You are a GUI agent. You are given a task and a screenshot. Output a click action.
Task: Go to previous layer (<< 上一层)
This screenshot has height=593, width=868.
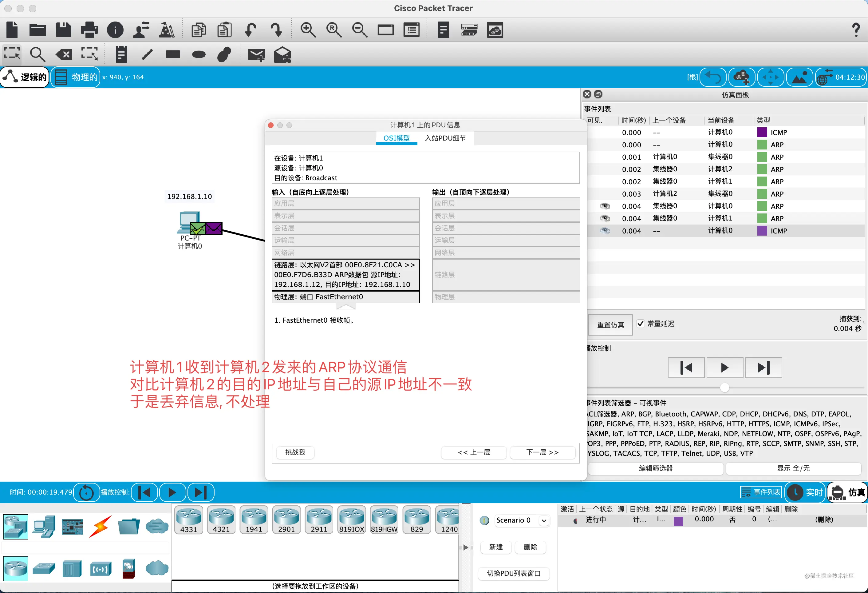[474, 452]
